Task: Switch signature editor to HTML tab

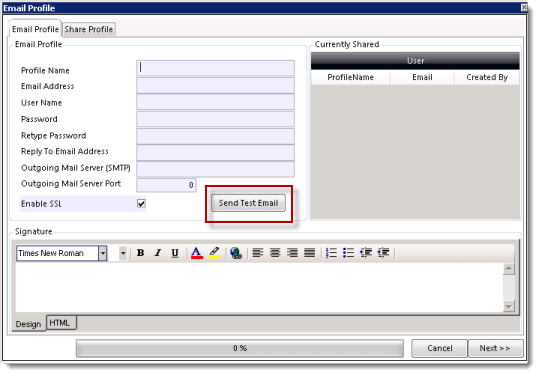Action: 61,323
